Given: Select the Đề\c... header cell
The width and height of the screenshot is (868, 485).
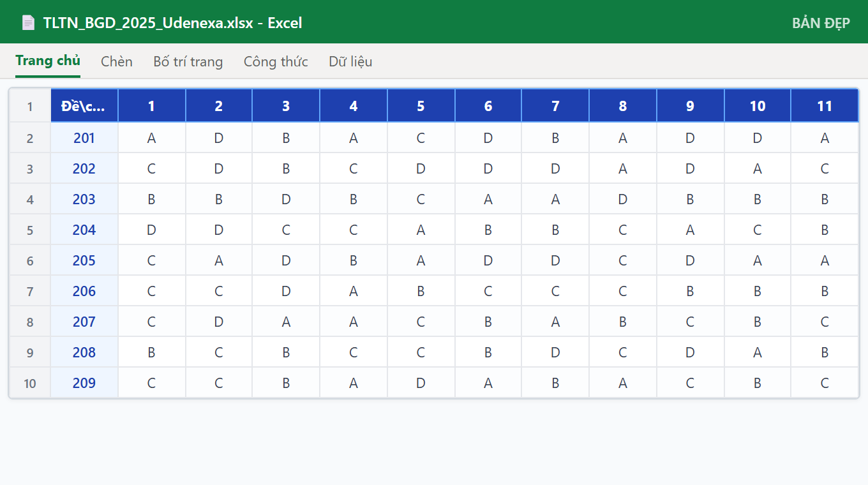Looking at the screenshot, I should coord(85,106).
